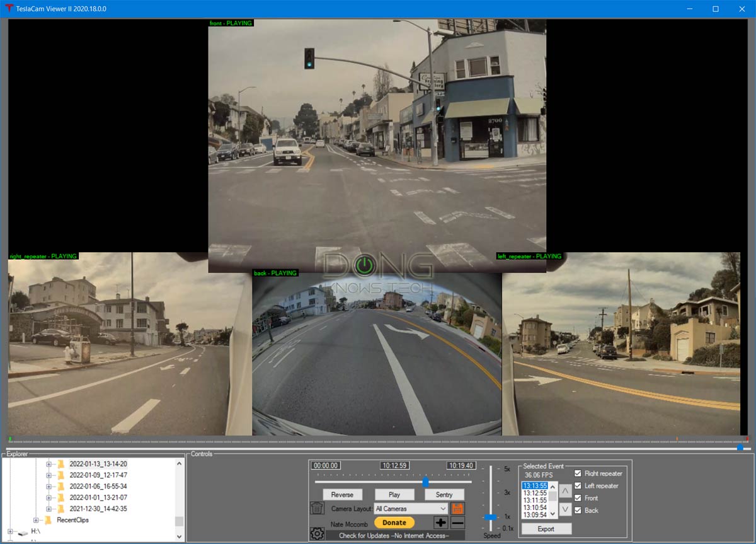Select the RecentClips folder label
756x544 pixels.
(x=72, y=520)
